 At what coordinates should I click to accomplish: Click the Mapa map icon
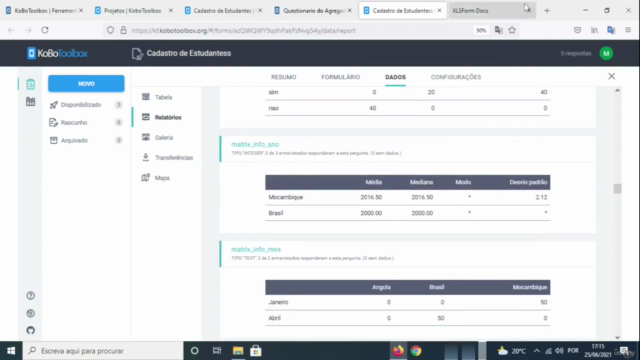click(146, 178)
